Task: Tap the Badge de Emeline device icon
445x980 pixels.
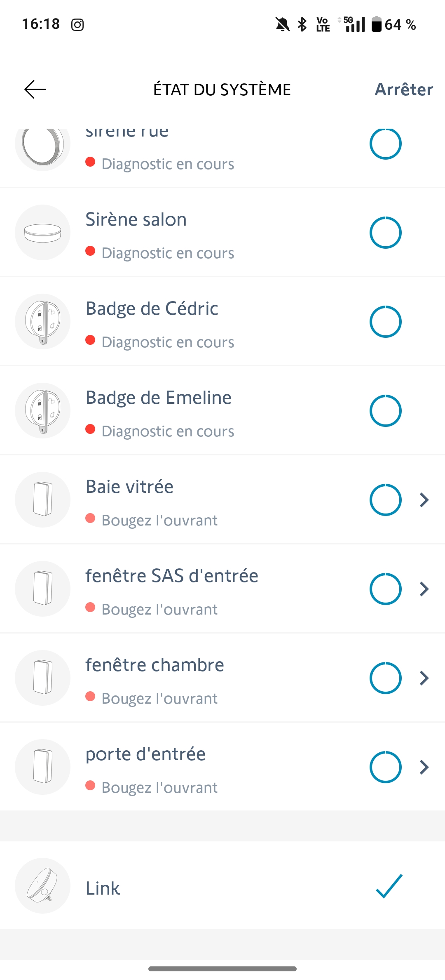Action: (43, 411)
